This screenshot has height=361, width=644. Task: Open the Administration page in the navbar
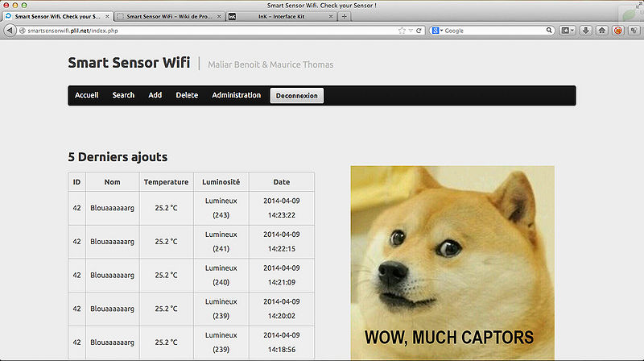coord(236,95)
